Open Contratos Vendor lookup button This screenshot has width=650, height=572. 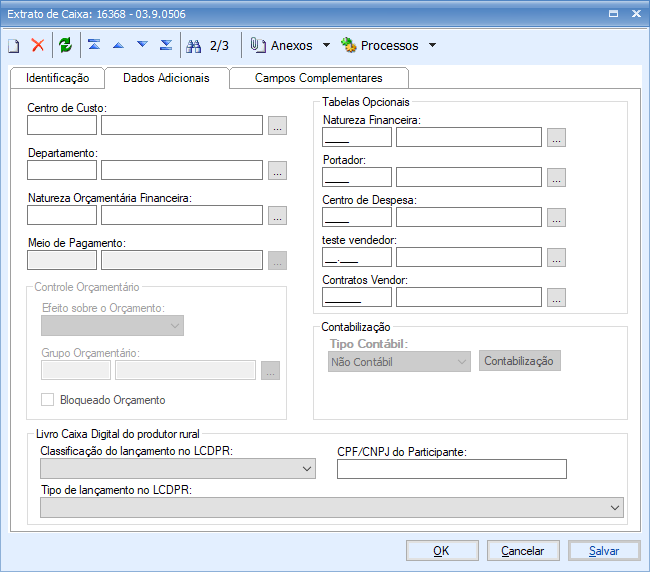[556, 298]
